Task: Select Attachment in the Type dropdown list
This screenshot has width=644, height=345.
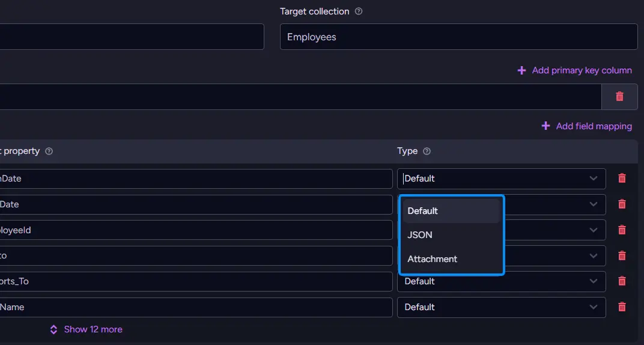Action: click(x=451, y=259)
